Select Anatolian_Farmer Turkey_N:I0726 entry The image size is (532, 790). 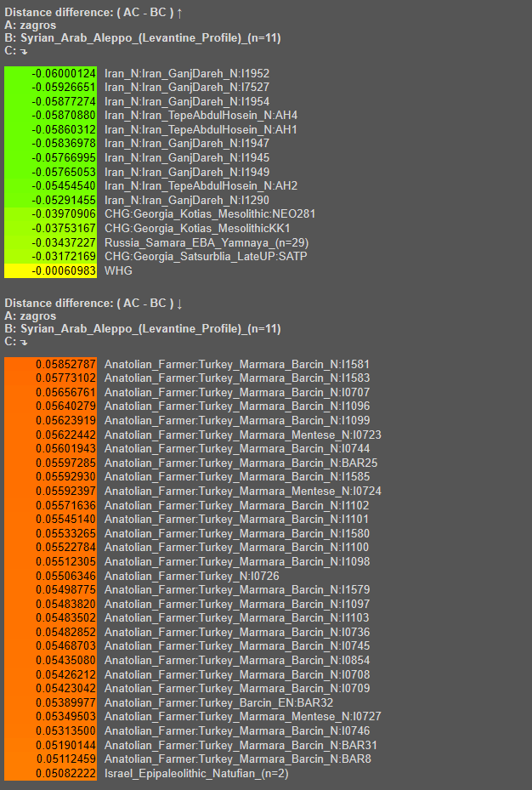tap(191, 576)
